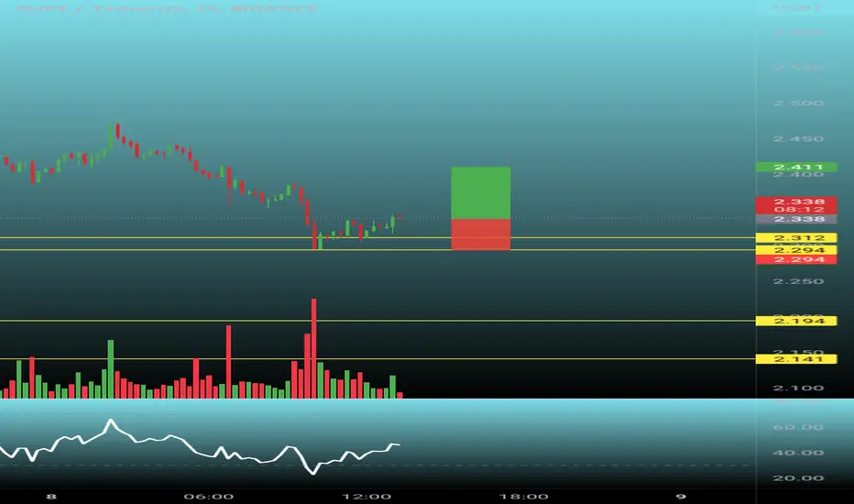Select the red stop-loss zone of long position
This screenshot has width=854, height=504.
(x=481, y=235)
